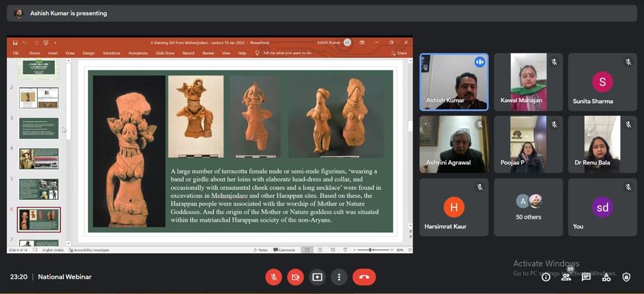This screenshot has width=644, height=294.
Task: Open Activities shapes icon
Action: coord(606,277)
